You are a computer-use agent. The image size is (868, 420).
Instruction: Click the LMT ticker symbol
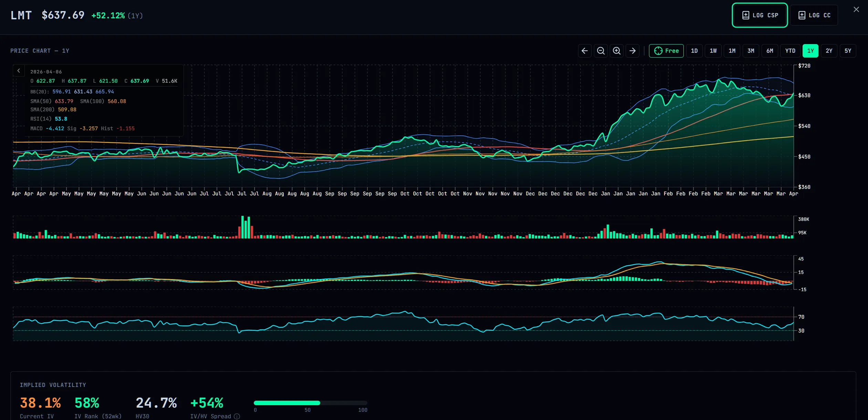pos(21,15)
